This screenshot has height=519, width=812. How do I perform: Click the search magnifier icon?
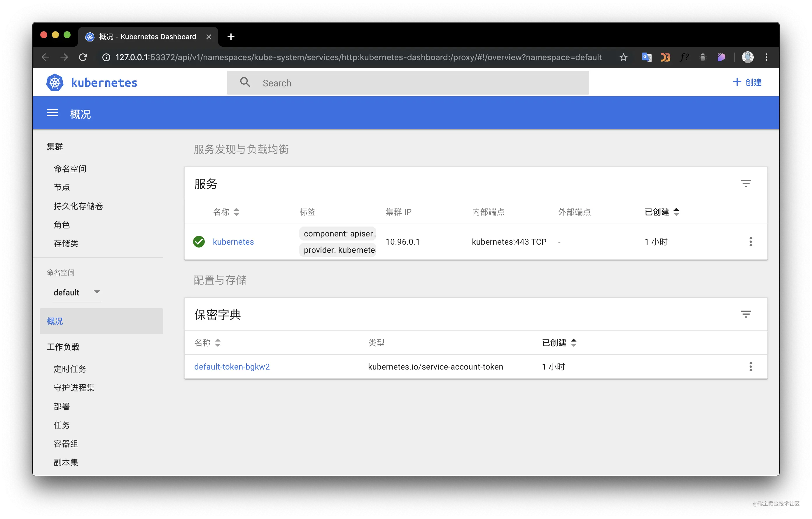click(x=245, y=82)
